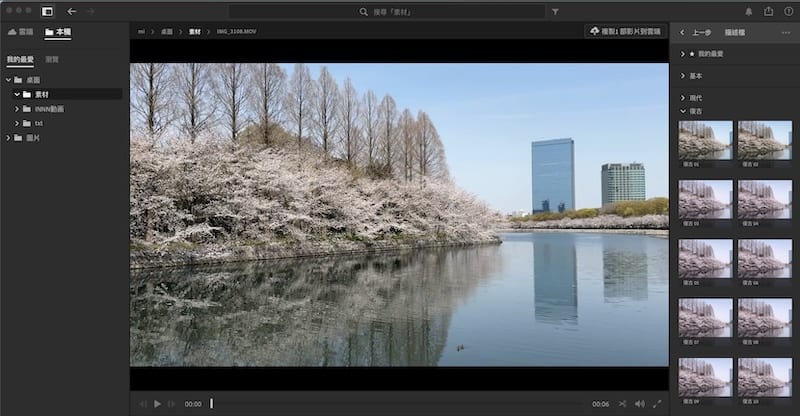This screenshot has height=416, width=800.
Task: Click the search magnifier icon
Action: pyautogui.click(x=363, y=12)
